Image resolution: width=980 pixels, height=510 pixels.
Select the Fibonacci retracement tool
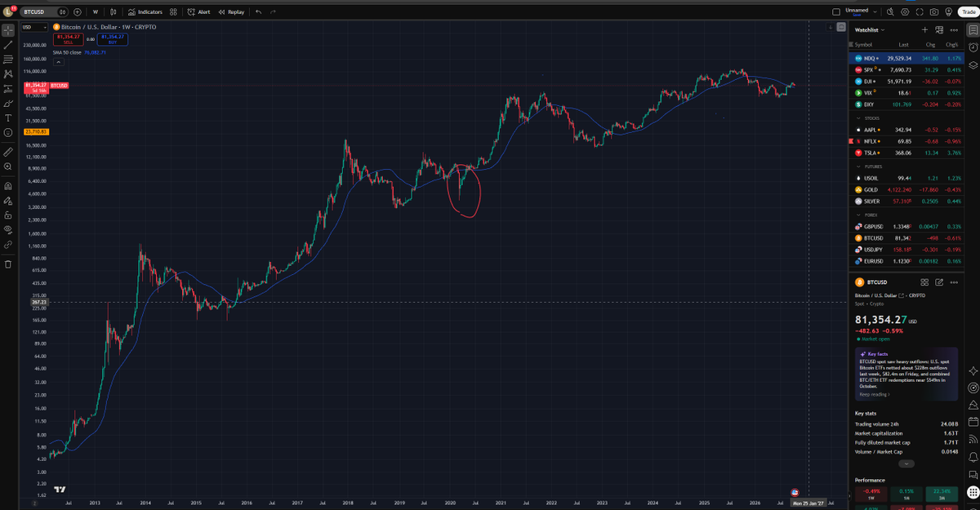coord(8,60)
